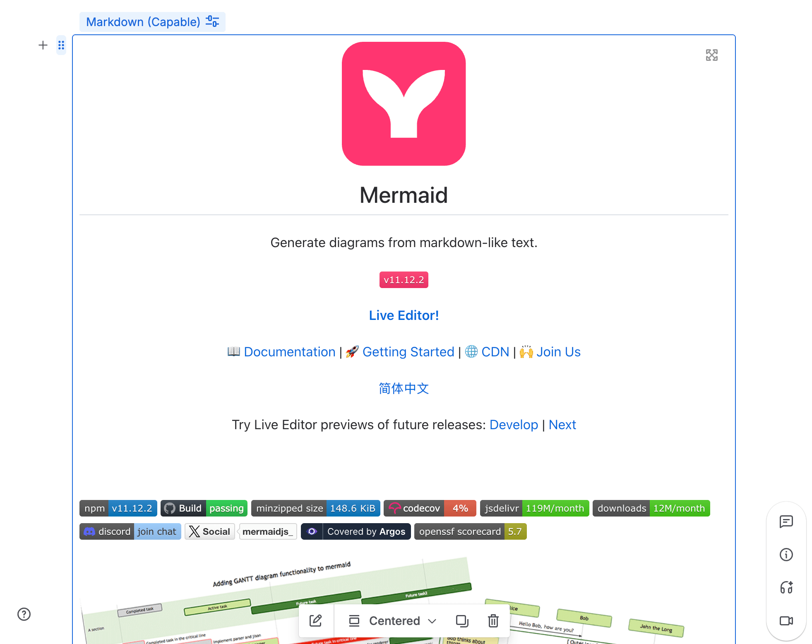
Task: Open the page info icon
Action: click(786, 554)
